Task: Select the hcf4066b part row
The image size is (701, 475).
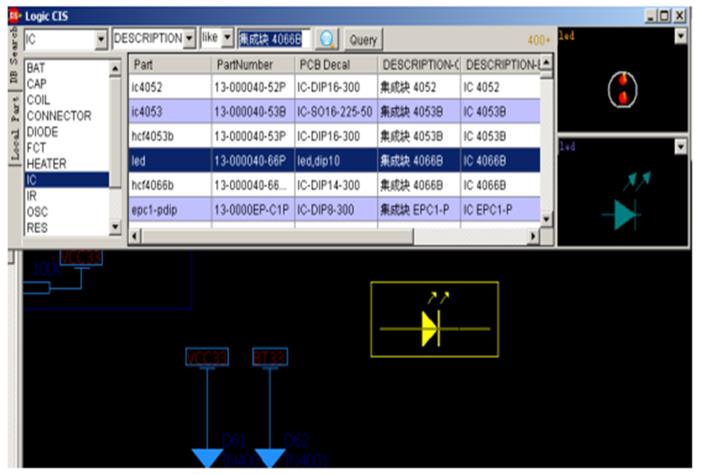Action: (x=334, y=185)
